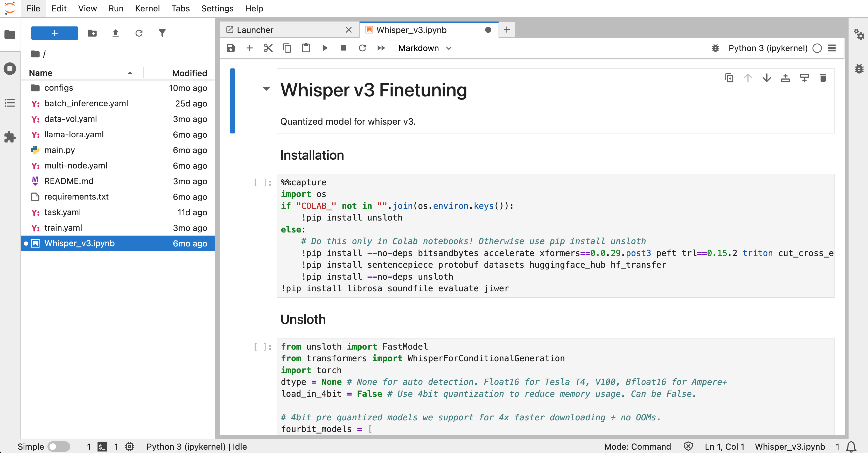Open the Run menu
Image resolution: width=868 pixels, height=453 pixels.
pos(116,8)
